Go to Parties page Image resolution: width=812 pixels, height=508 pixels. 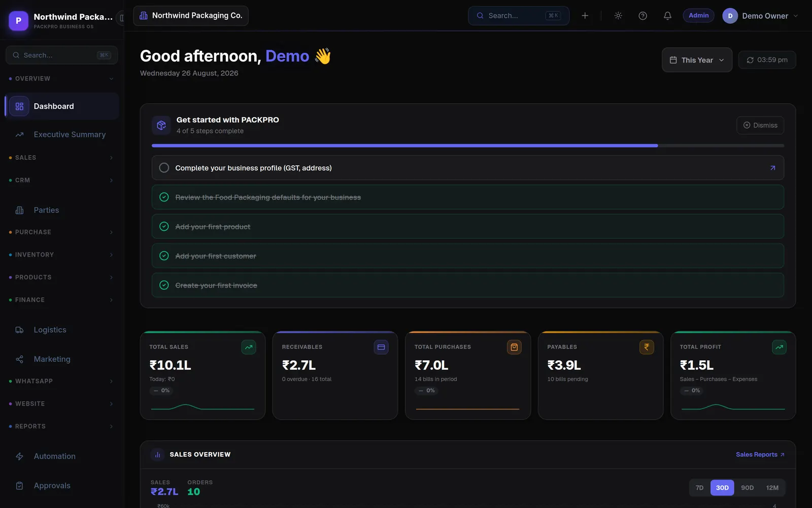tap(62, 210)
